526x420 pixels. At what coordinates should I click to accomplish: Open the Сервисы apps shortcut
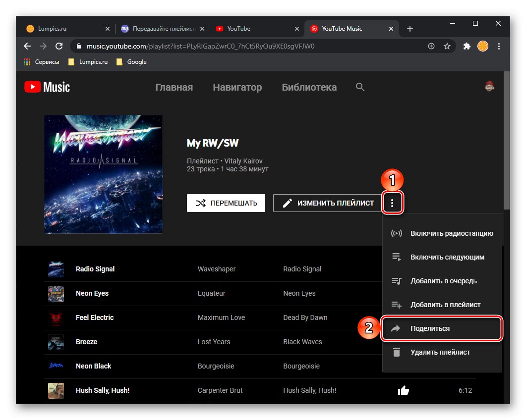pos(41,62)
